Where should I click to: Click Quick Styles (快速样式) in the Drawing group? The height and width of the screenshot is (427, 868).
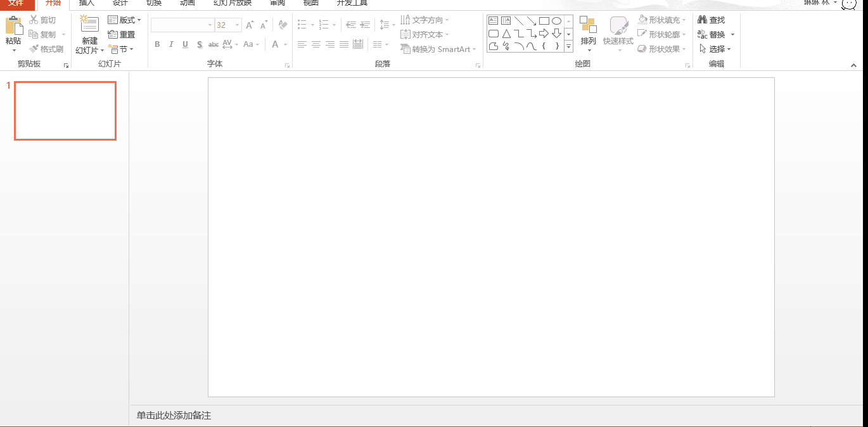(x=618, y=35)
